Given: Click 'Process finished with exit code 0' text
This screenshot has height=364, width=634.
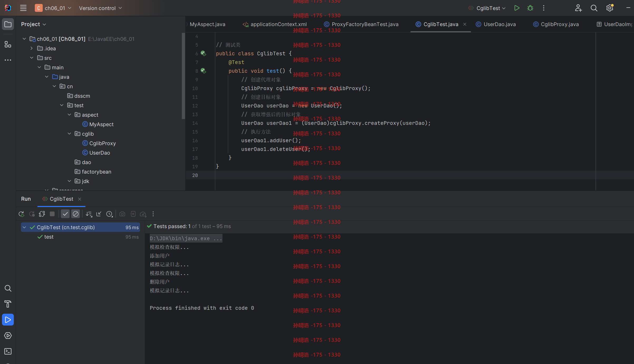Looking at the screenshot, I should (x=202, y=308).
